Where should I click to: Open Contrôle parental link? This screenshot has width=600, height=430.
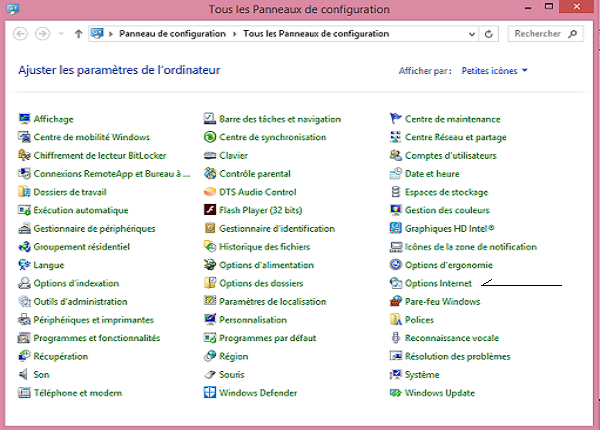tap(255, 174)
